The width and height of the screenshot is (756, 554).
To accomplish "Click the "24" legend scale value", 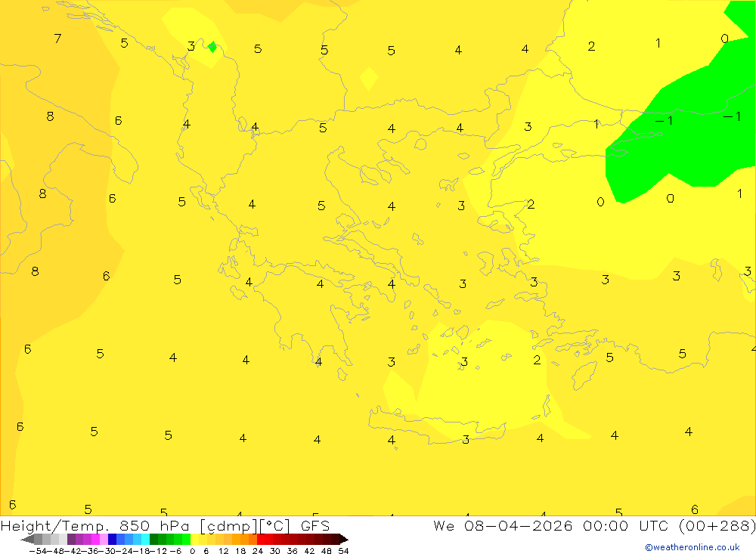I will click(x=258, y=551).
